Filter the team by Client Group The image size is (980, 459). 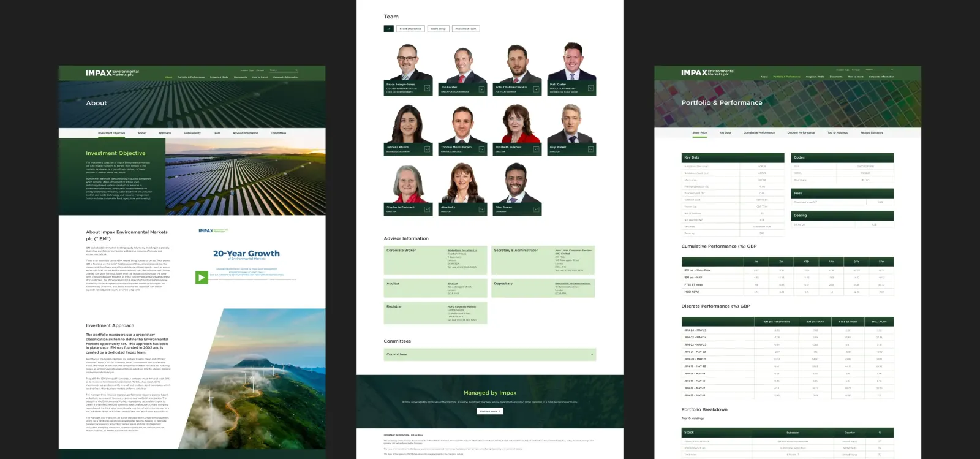click(439, 29)
